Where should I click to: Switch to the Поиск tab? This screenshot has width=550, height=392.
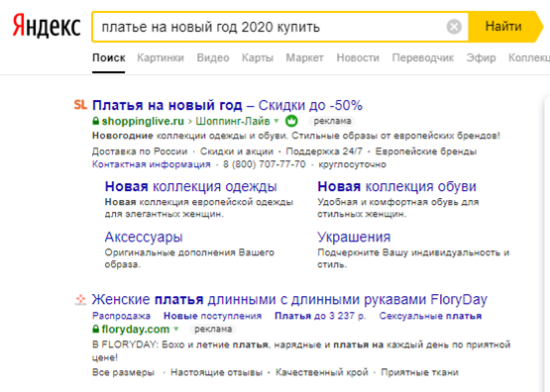point(109,57)
